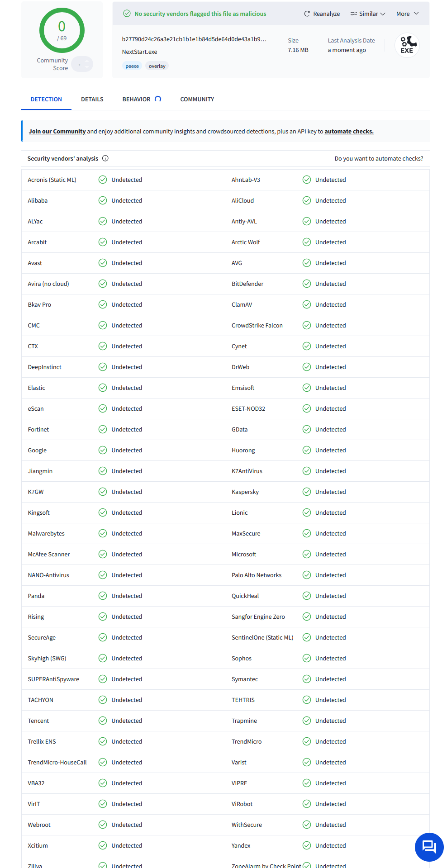This screenshot has width=447, height=868.
Task: Click the detection score circle 0/69
Action: click(62, 30)
